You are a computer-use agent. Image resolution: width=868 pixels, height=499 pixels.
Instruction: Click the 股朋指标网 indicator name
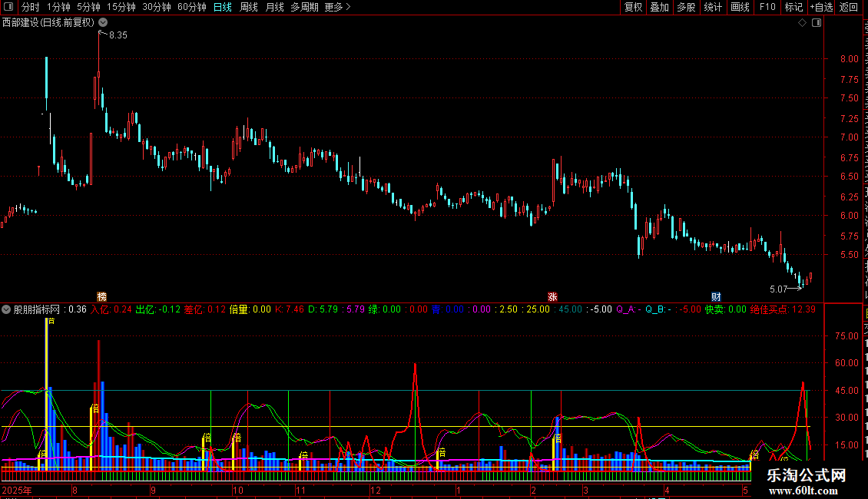pyautogui.click(x=37, y=309)
